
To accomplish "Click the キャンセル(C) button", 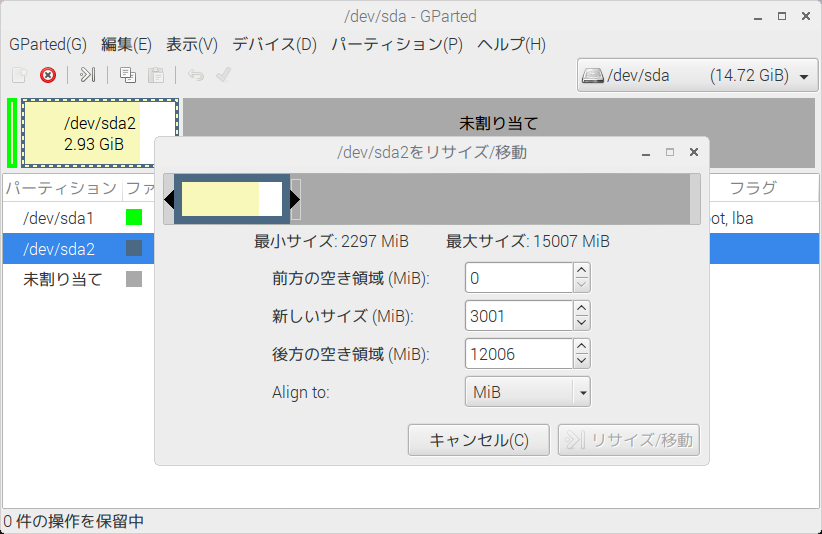I will pyautogui.click(x=479, y=440).
